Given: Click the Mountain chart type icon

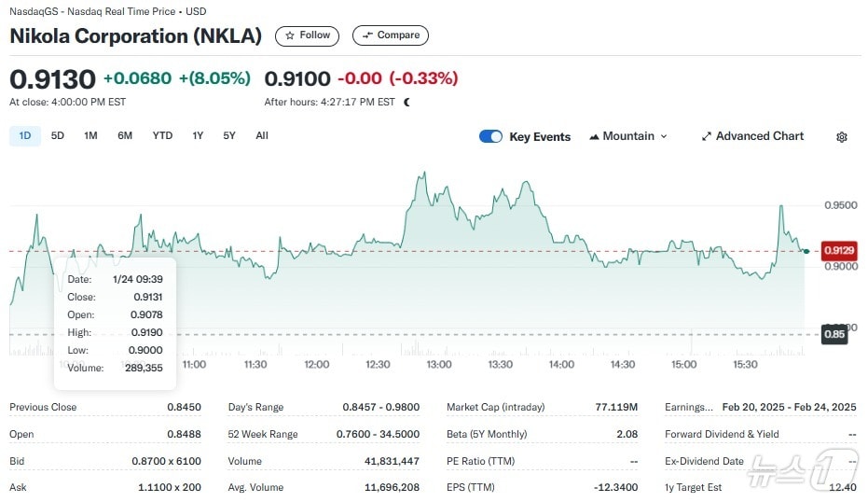Looking at the screenshot, I should [x=594, y=136].
